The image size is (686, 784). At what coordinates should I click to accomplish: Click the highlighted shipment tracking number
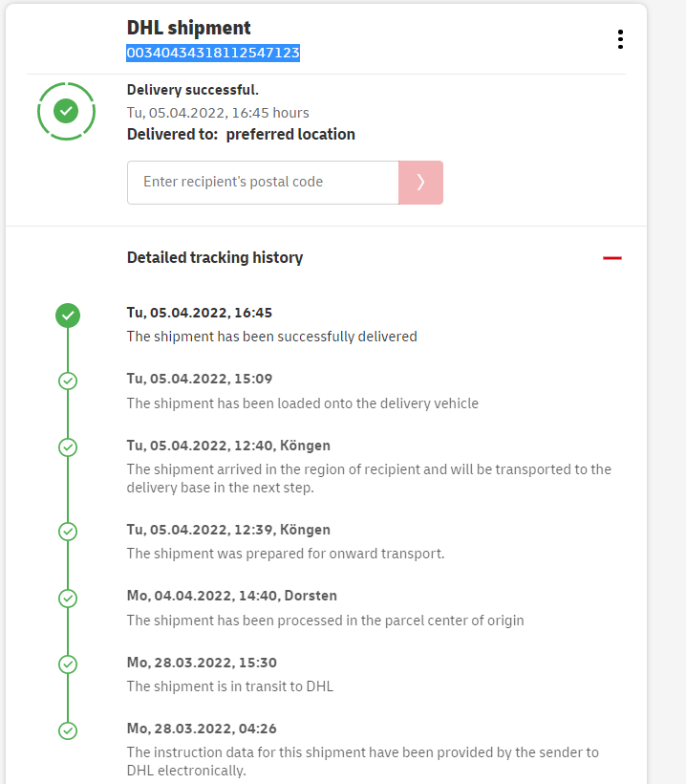click(213, 54)
